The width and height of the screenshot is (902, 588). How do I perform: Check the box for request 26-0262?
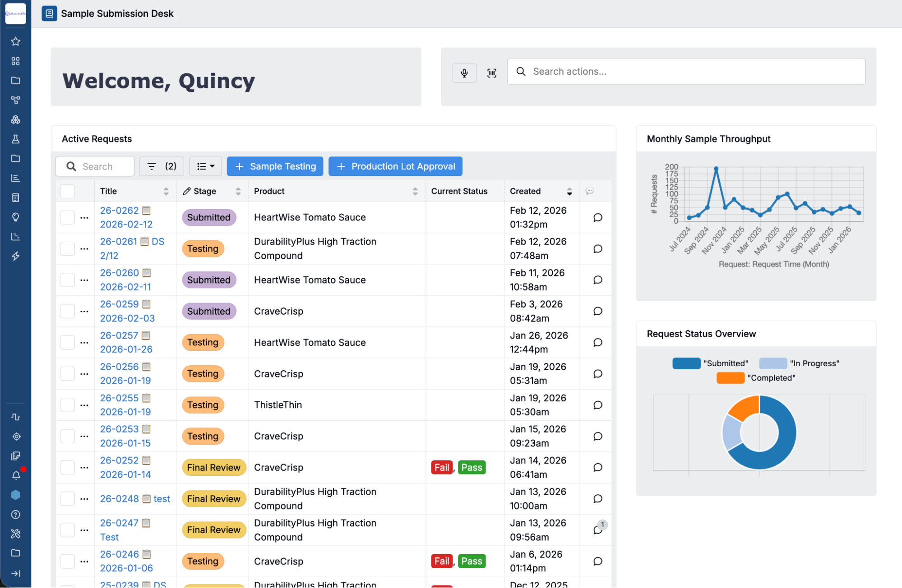click(68, 217)
